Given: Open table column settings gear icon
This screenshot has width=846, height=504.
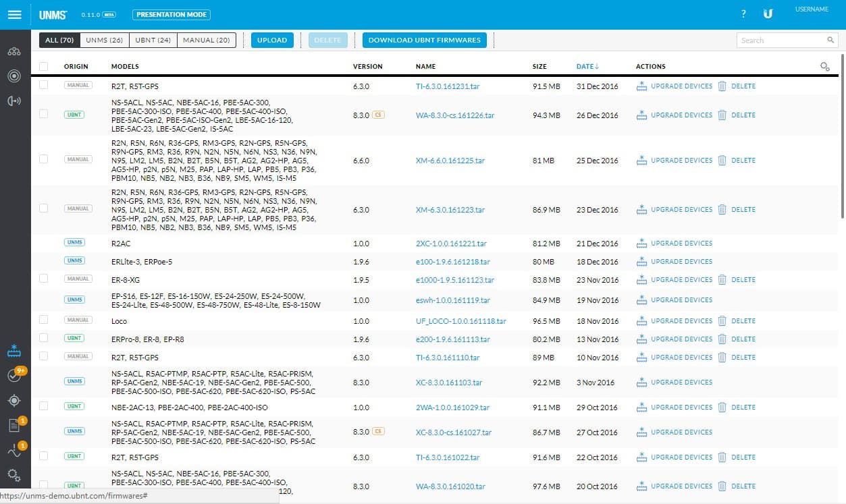Looking at the screenshot, I should [824, 66].
